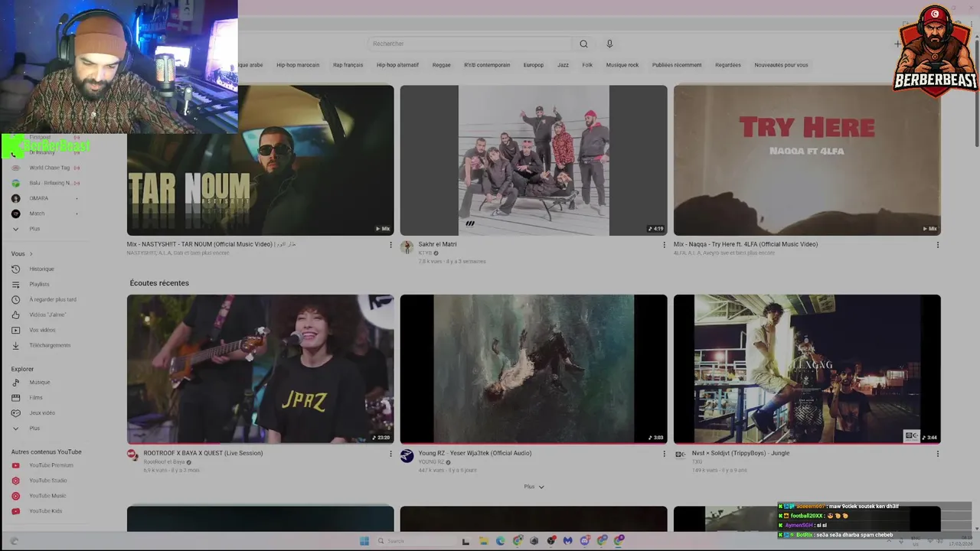Click Nvst × Soldjvt Jungle title
Screen dimensions: 980x551
(x=740, y=453)
